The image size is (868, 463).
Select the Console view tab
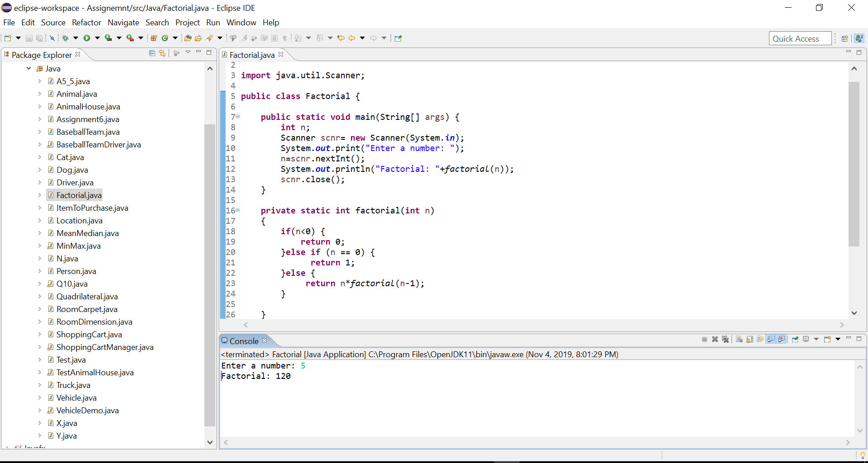click(x=244, y=341)
